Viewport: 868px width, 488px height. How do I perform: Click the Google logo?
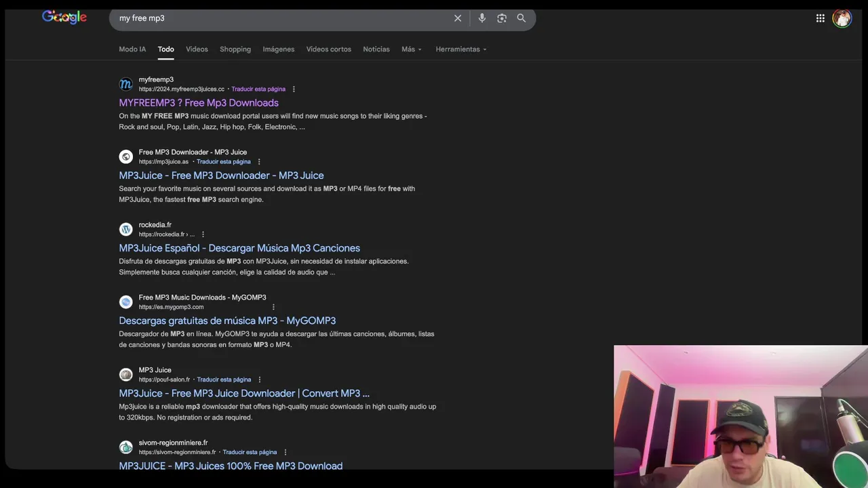[64, 18]
